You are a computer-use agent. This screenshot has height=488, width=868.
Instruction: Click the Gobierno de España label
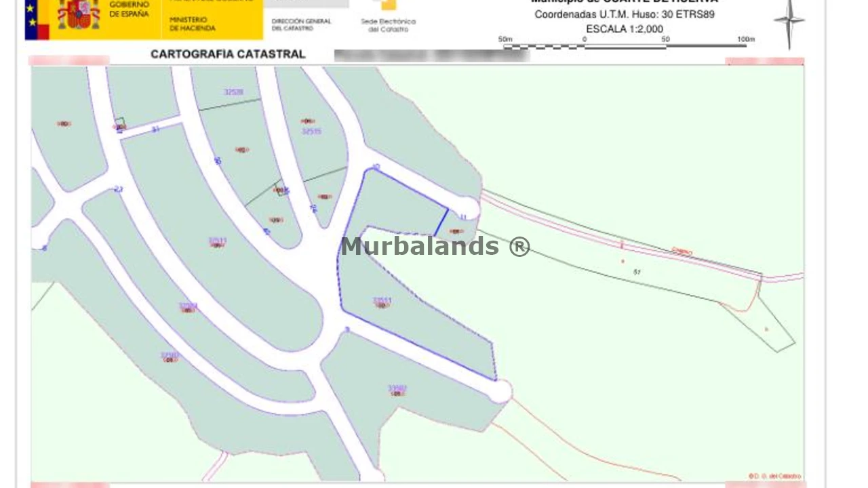pos(129,9)
